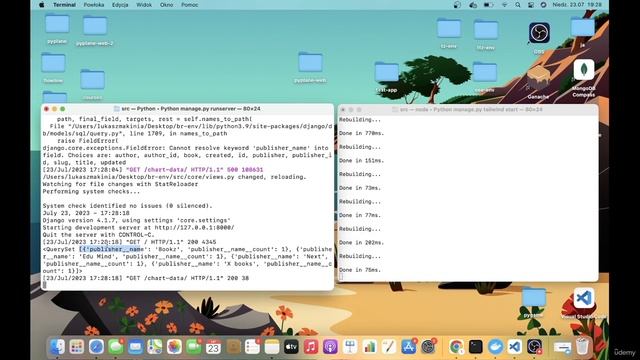Open Docker from the dock
The height and width of the screenshot is (360, 640).
click(495, 347)
